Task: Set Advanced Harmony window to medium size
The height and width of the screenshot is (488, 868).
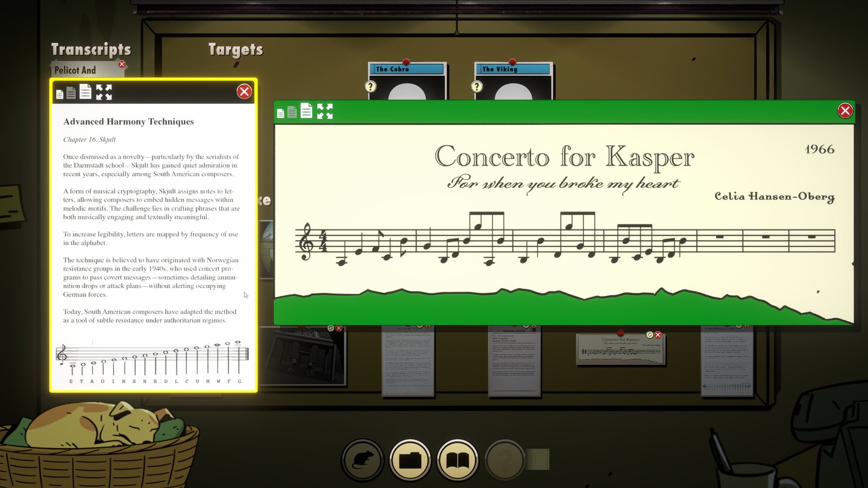Action: click(x=71, y=93)
